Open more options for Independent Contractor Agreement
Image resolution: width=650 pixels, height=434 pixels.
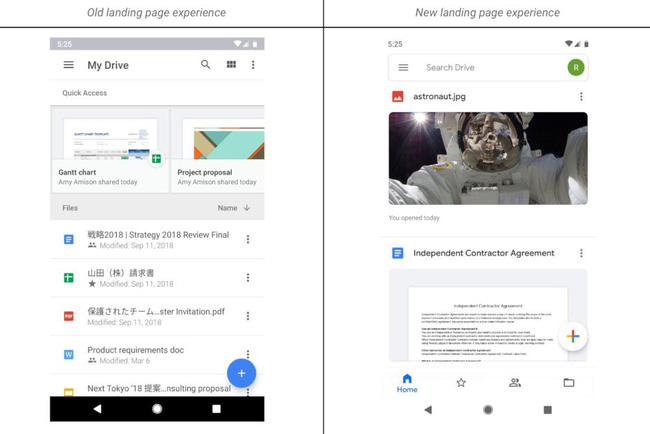pyautogui.click(x=581, y=253)
